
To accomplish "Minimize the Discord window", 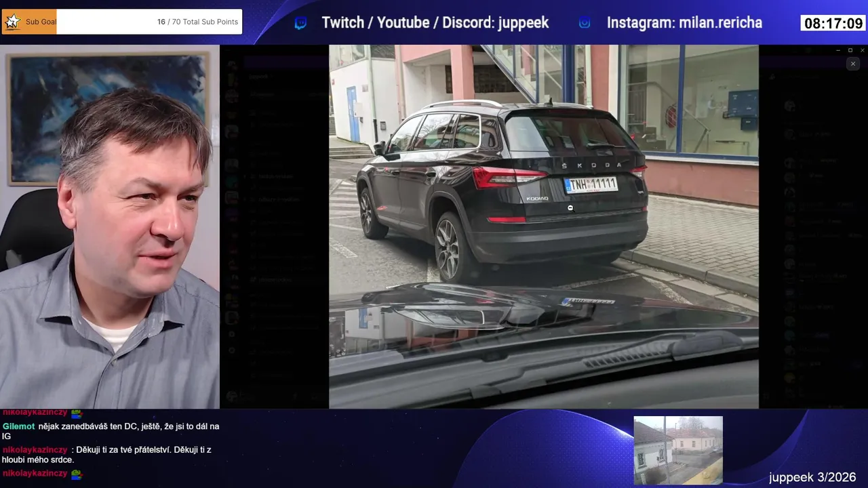I will click(838, 50).
